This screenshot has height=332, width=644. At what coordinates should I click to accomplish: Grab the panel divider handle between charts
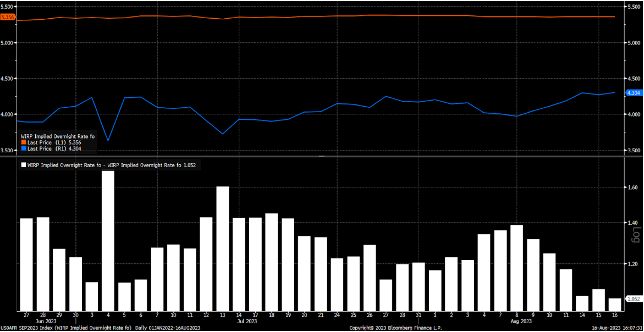[322, 157]
